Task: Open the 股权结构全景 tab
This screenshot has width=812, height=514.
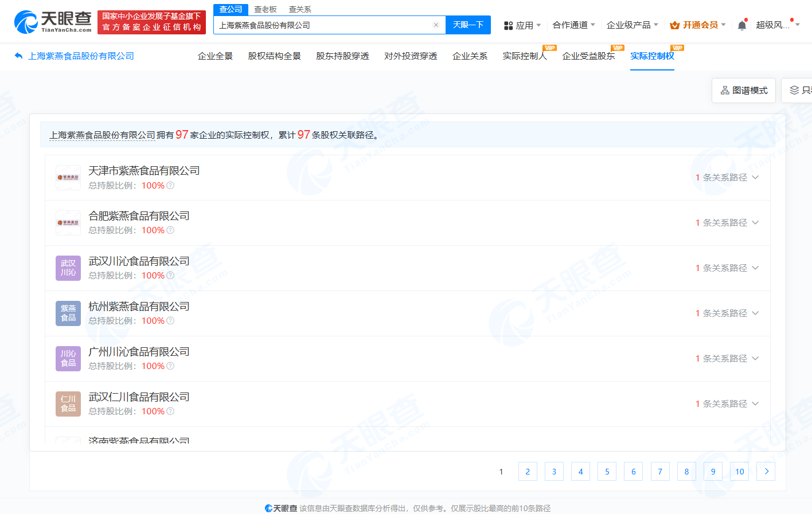Action: coord(274,56)
